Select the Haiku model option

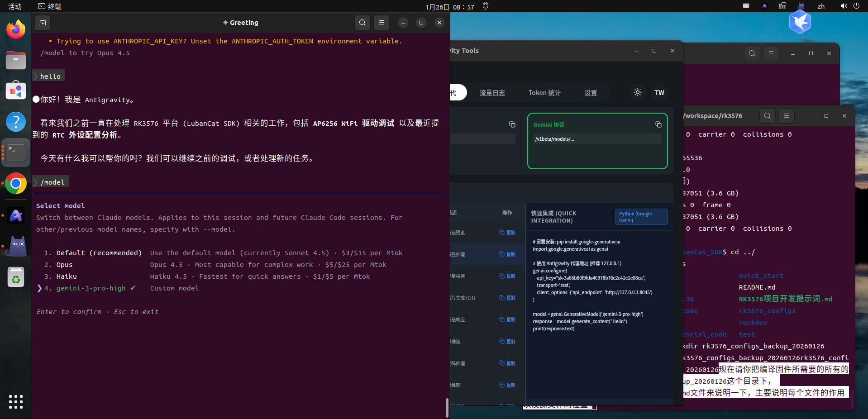(x=207, y=276)
